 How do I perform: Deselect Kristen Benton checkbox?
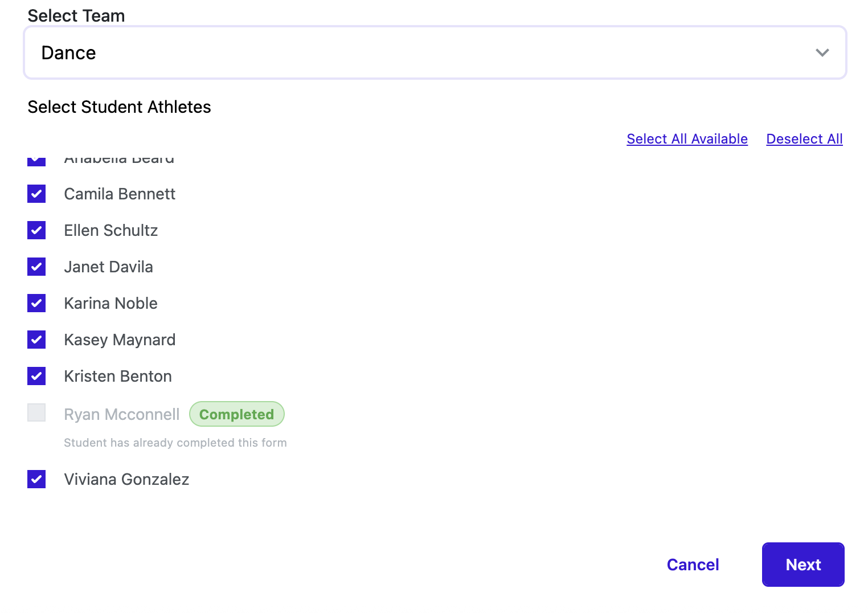tap(36, 376)
